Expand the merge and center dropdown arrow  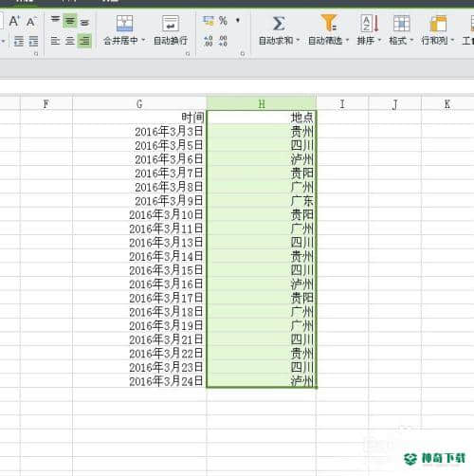pos(143,41)
